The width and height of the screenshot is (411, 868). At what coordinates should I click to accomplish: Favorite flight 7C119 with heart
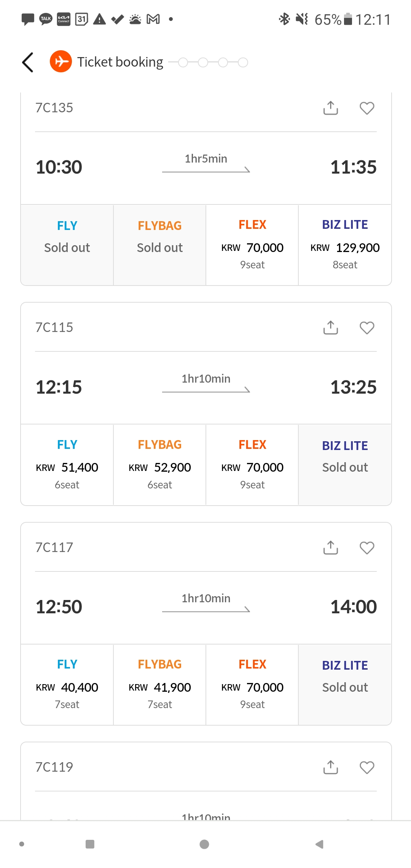[x=367, y=767]
